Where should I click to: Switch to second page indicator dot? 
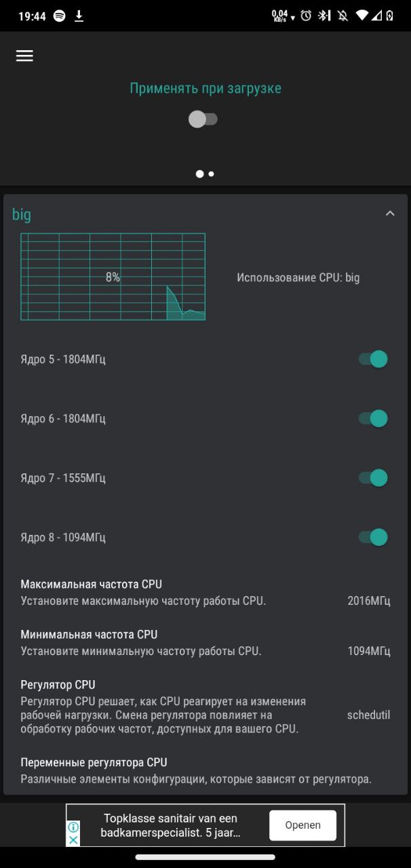point(212,174)
